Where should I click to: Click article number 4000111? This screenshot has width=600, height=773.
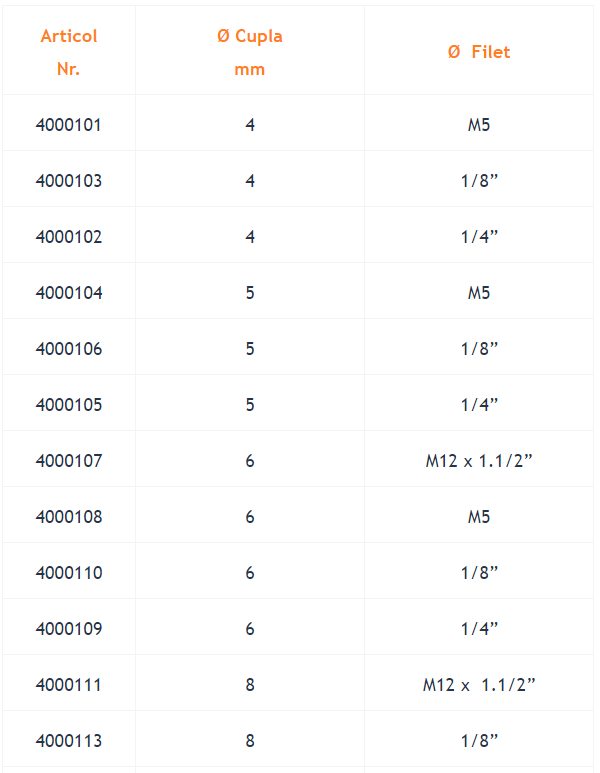pos(69,685)
